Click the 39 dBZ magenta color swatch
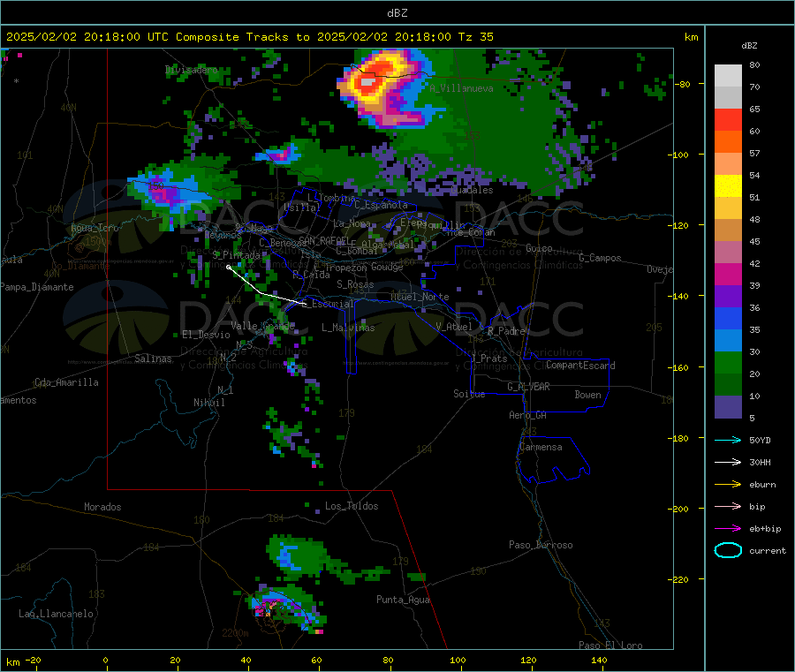 728,274
